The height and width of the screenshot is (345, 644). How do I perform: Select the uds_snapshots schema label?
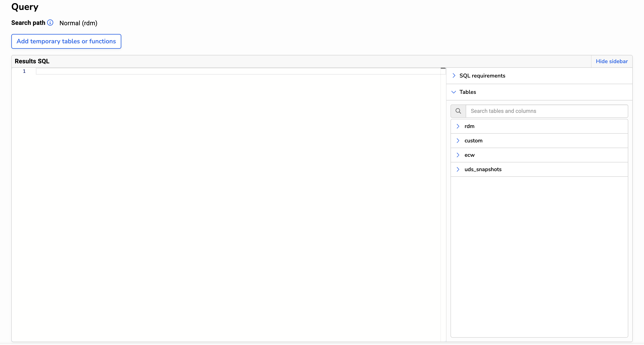(x=483, y=169)
